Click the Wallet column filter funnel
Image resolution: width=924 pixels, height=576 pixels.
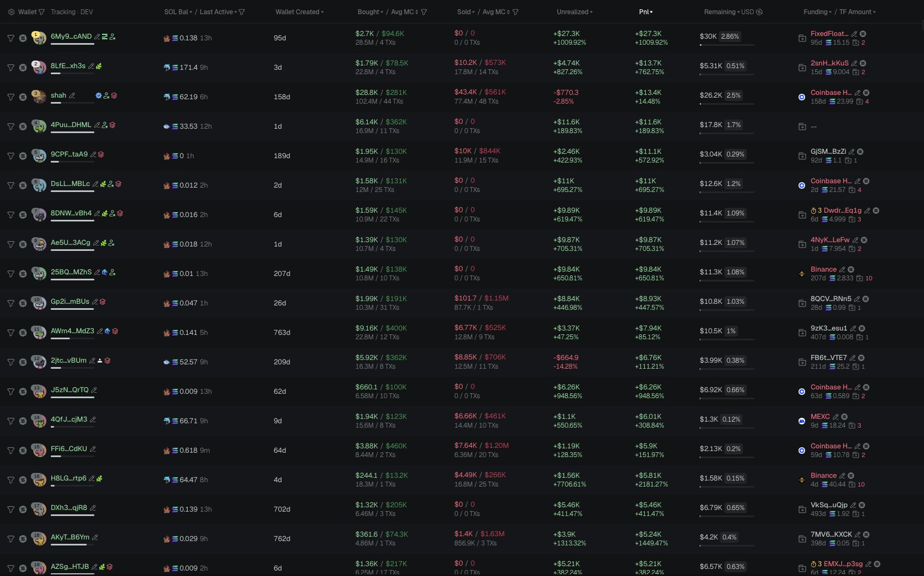tap(41, 12)
